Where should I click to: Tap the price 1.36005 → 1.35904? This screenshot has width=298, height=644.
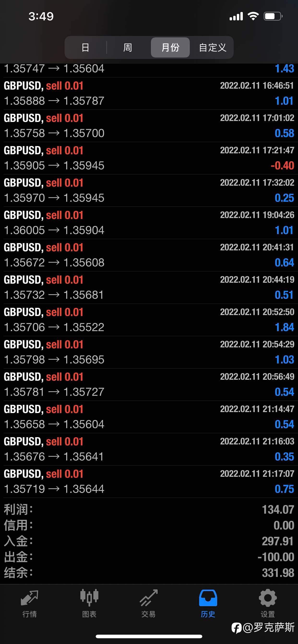coord(54,230)
